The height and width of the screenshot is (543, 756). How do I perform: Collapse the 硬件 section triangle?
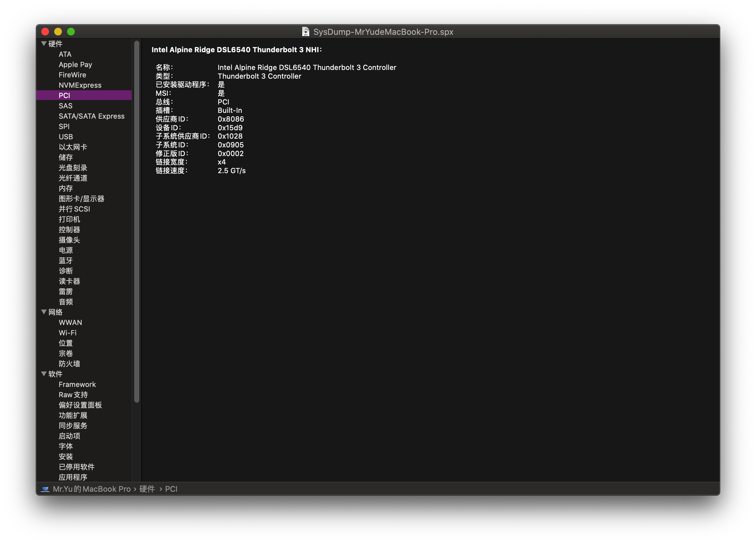click(44, 44)
